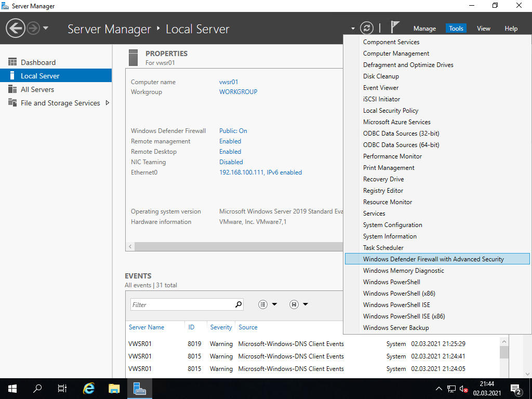
Task: Click the Server Manager refresh icon
Action: pyautogui.click(x=367, y=28)
